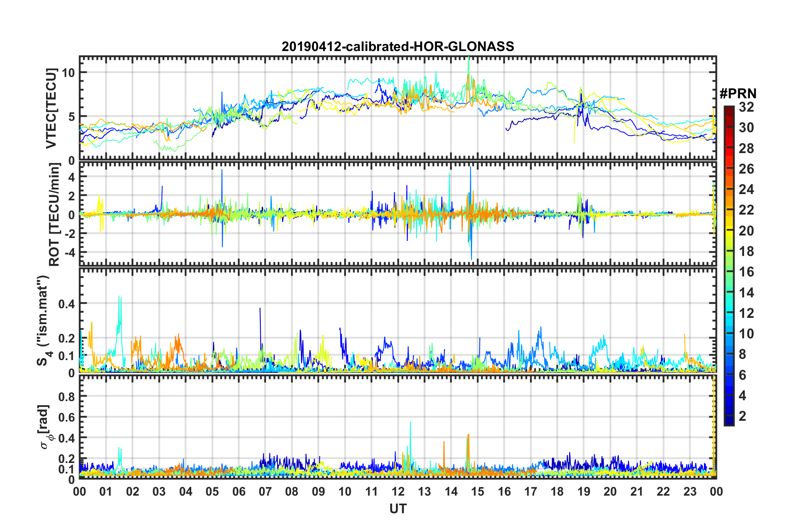
Task: Select colorbar tick label 8
Action: (742, 354)
